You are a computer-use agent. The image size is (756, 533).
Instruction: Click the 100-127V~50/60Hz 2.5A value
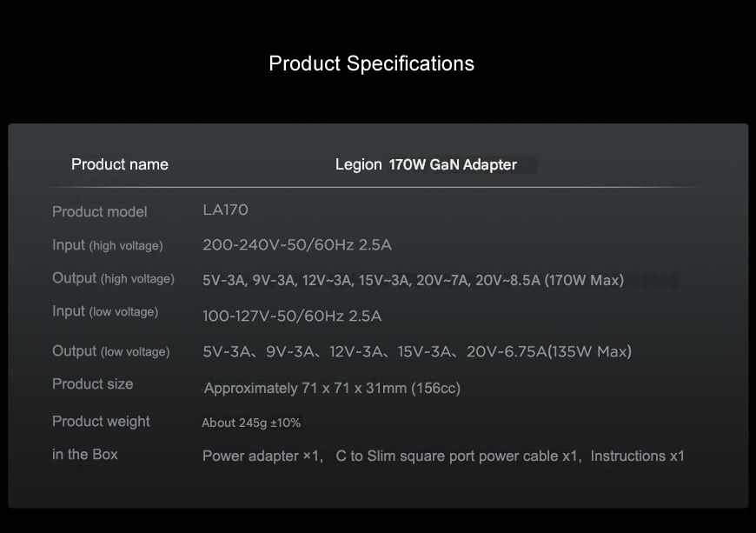click(292, 316)
